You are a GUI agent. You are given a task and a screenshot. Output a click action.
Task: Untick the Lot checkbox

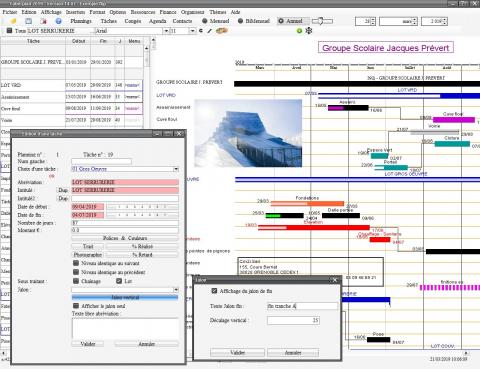tap(119, 281)
